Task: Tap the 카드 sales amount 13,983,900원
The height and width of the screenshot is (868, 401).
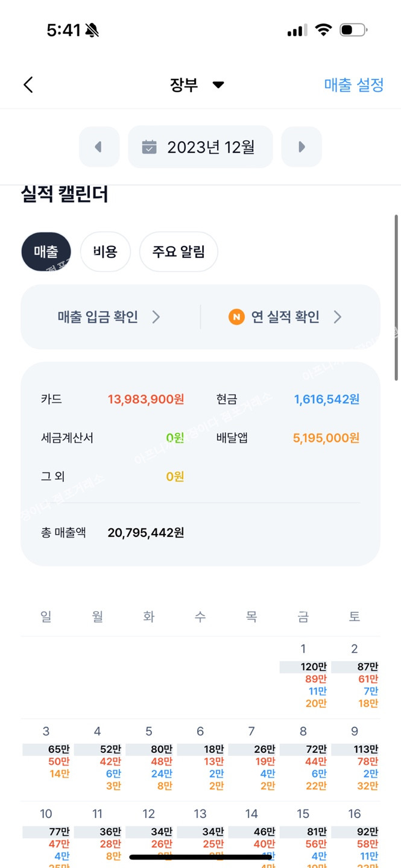Action: [x=146, y=399]
